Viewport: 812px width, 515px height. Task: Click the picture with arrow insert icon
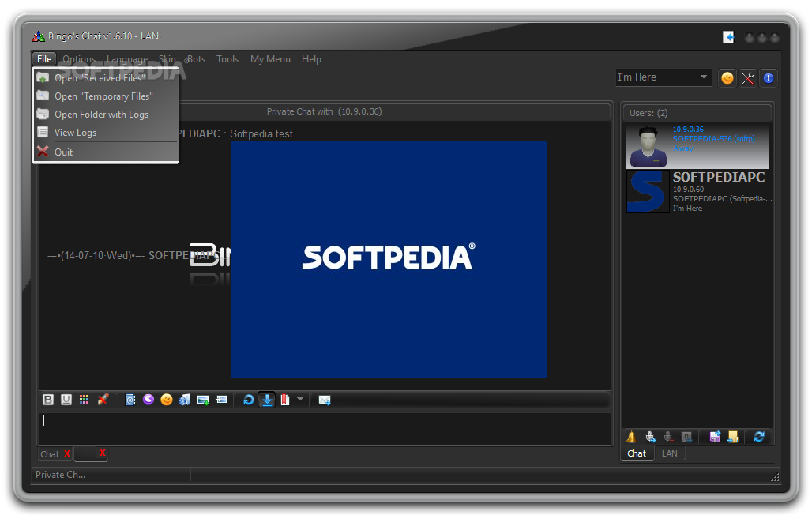coord(222,400)
